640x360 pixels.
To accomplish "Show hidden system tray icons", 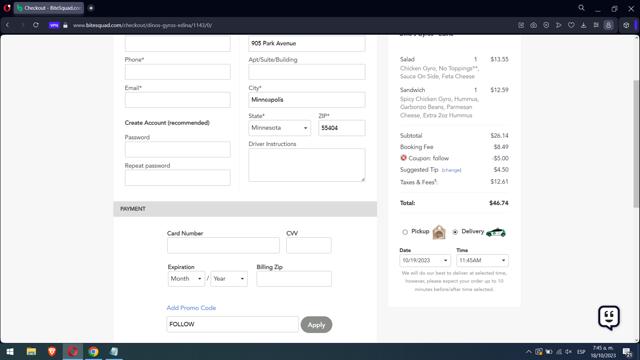I will point(529,351).
